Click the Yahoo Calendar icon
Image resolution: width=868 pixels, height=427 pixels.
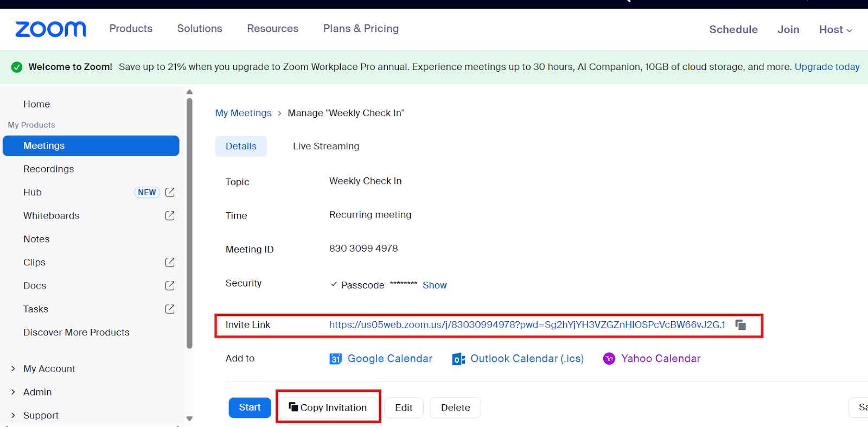[x=609, y=359]
